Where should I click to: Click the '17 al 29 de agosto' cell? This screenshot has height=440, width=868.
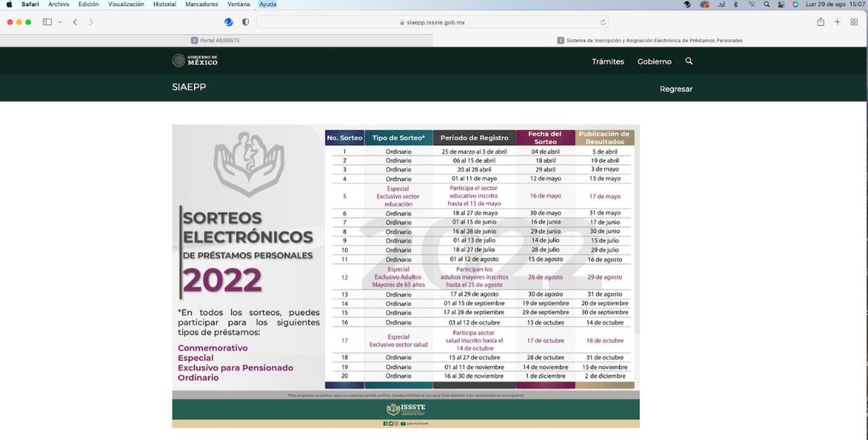(x=475, y=295)
